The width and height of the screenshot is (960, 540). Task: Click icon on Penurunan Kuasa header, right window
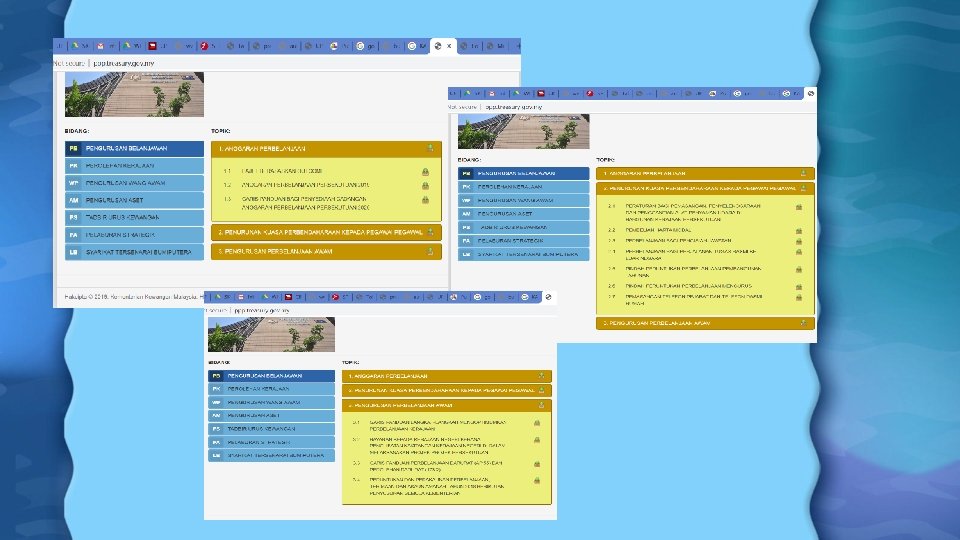[x=803, y=188]
